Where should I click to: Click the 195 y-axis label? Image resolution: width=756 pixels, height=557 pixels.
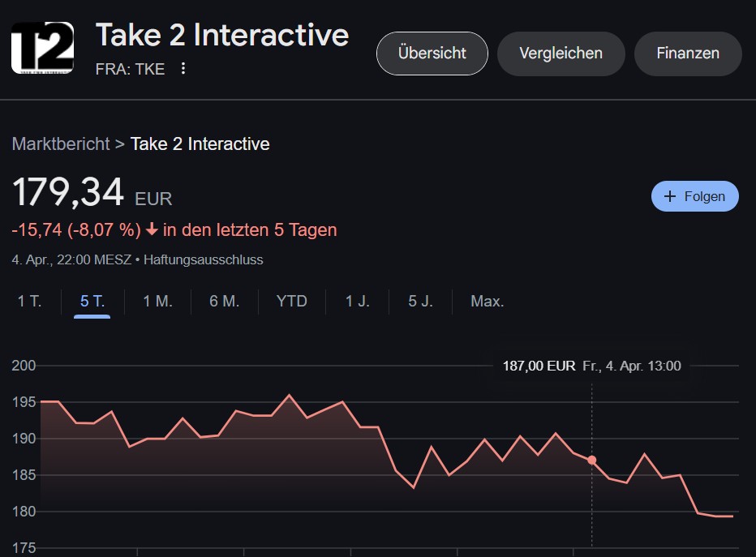[24, 402]
